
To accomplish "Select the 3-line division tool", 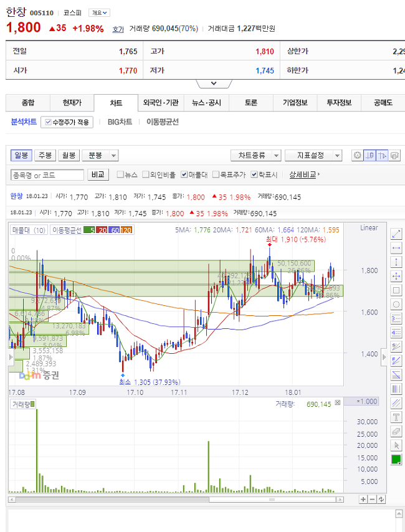I will (x=396, y=318).
